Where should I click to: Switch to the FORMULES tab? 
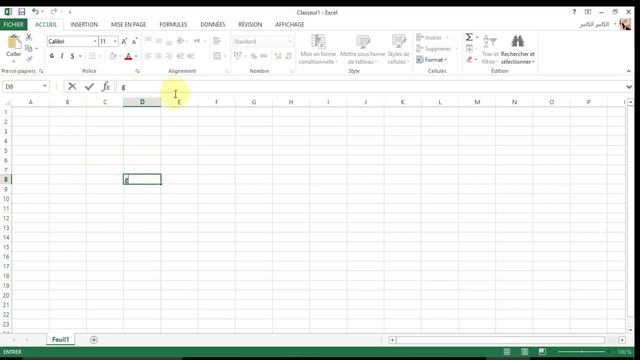(x=173, y=24)
